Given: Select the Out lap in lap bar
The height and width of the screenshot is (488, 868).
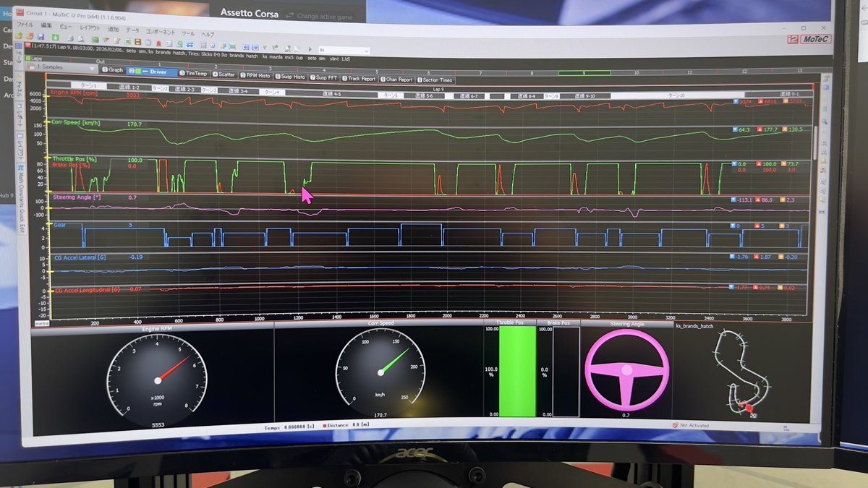Looking at the screenshot, I should pos(100,61).
